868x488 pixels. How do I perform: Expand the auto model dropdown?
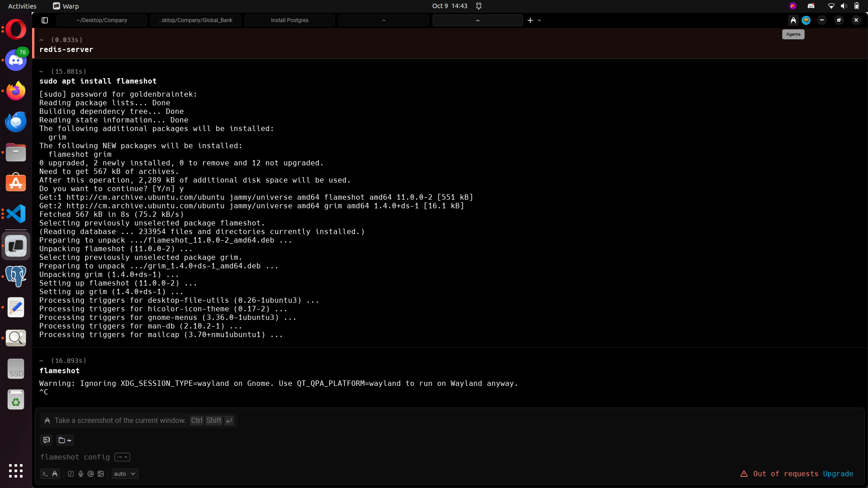click(x=125, y=474)
